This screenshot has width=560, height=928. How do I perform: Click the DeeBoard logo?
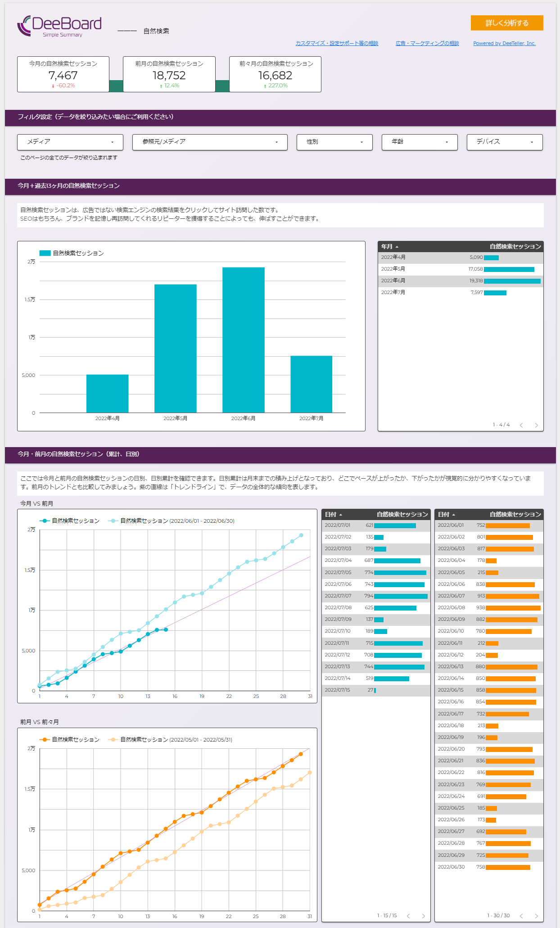click(x=59, y=26)
